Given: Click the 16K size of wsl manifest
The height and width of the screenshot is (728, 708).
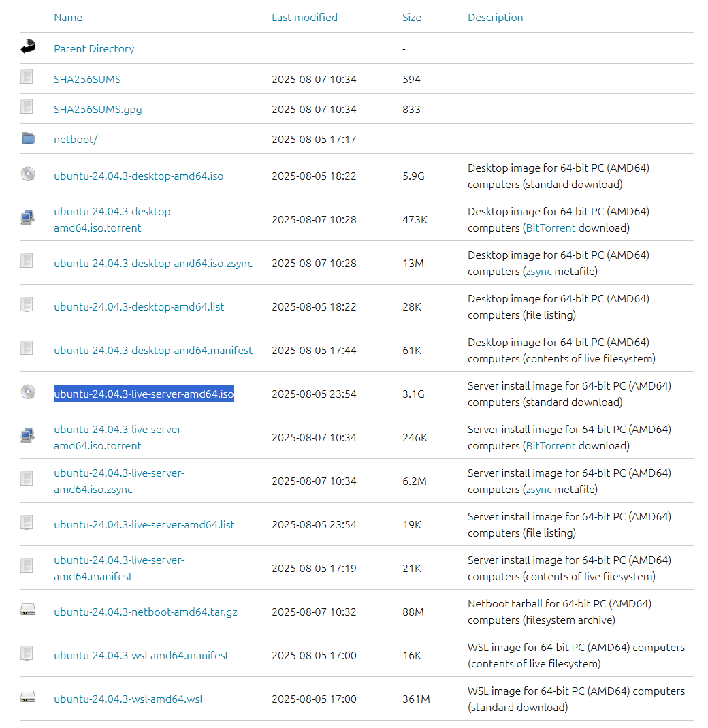Looking at the screenshot, I should pyautogui.click(x=412, y=656).
